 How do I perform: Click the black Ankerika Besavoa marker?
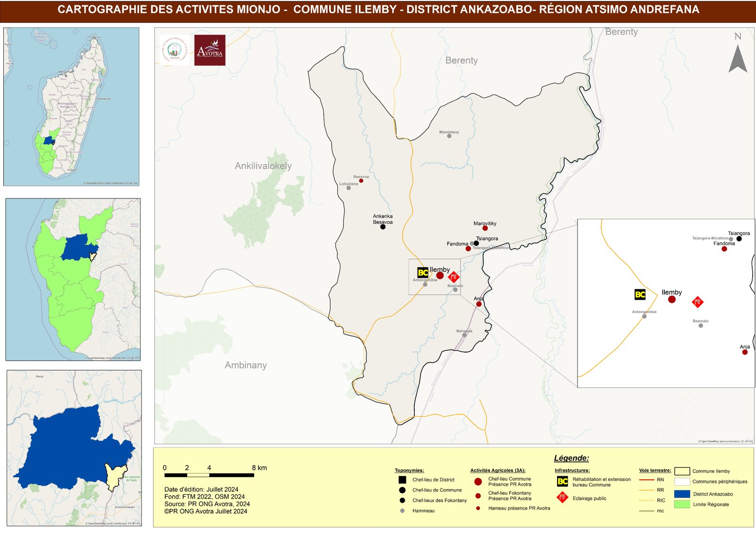pyautogui.click(x=383, y=227)
